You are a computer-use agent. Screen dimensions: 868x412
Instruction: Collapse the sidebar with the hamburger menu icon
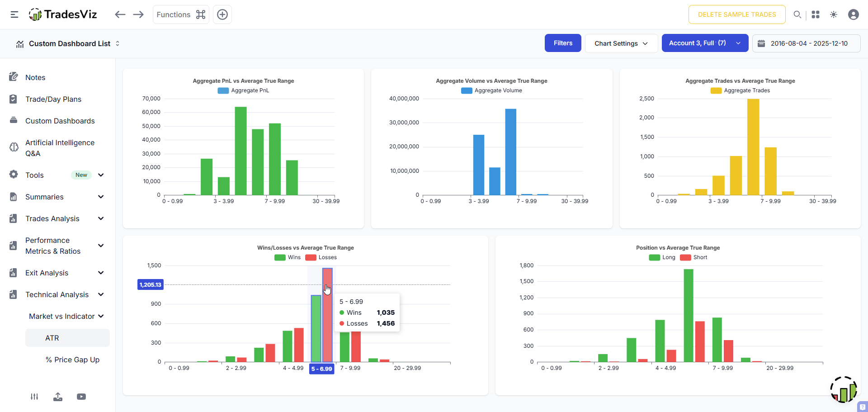pos(14,14)
